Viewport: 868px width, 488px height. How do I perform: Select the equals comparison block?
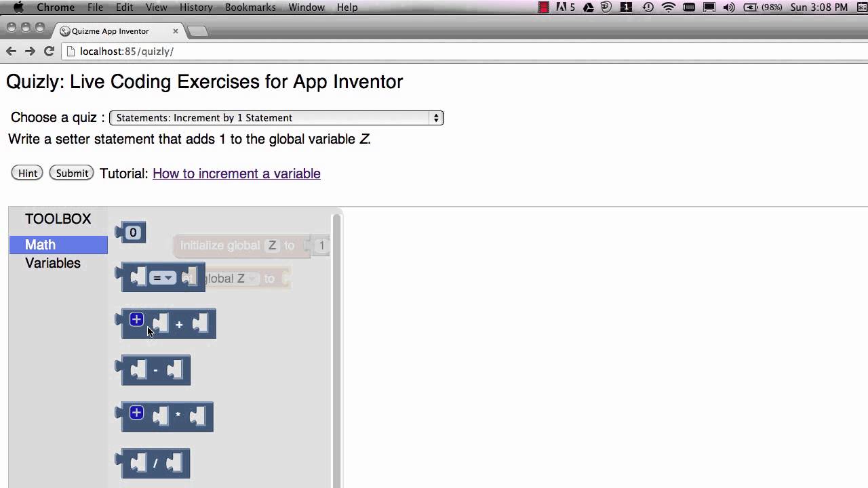[160, 277]
